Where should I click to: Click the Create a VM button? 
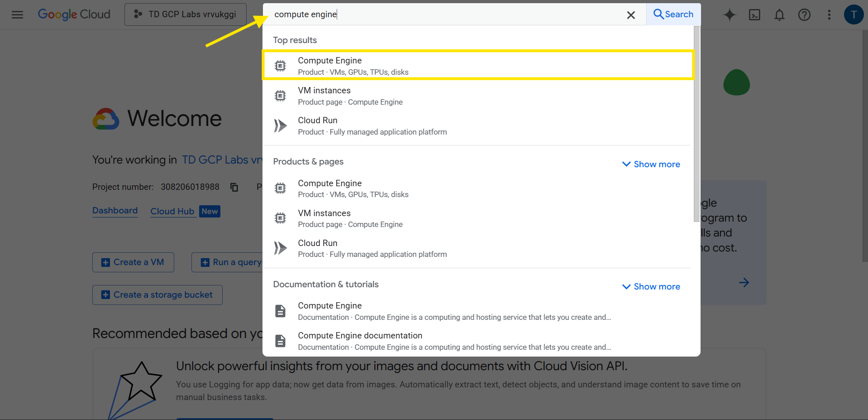(x=133, y=262)
